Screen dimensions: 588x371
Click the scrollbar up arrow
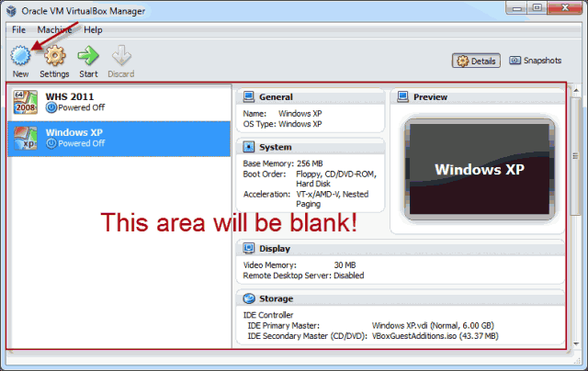point(576,90)
